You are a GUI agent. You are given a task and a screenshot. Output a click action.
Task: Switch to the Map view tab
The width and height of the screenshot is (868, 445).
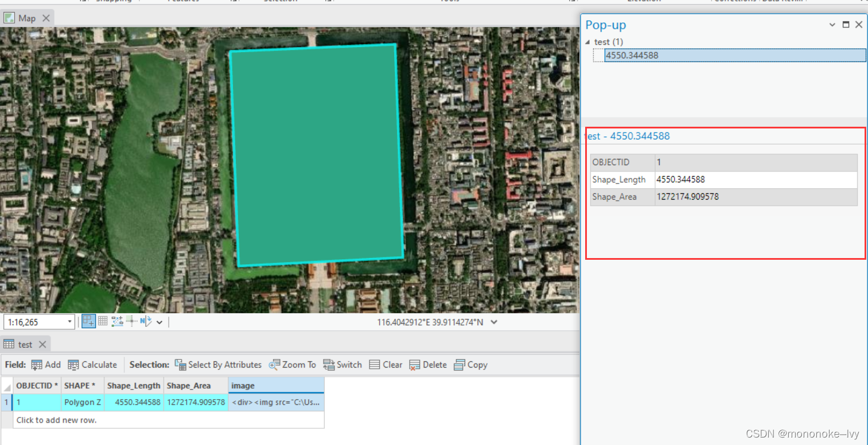click(x=27, y=18)
